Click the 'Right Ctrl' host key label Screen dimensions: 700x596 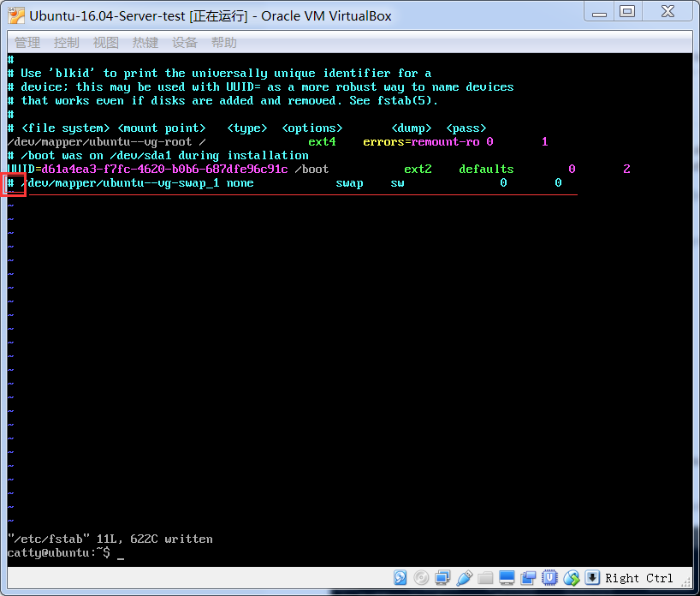coord(639,578)
